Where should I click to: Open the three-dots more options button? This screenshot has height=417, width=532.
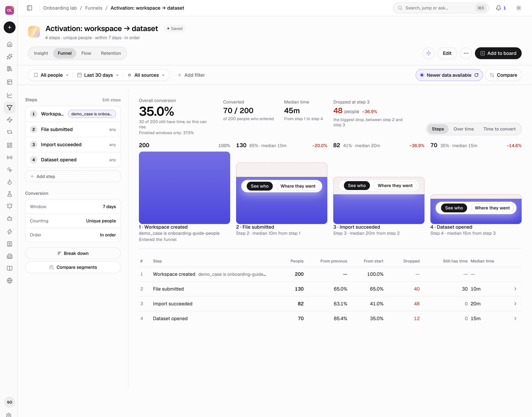pos(466,53)
